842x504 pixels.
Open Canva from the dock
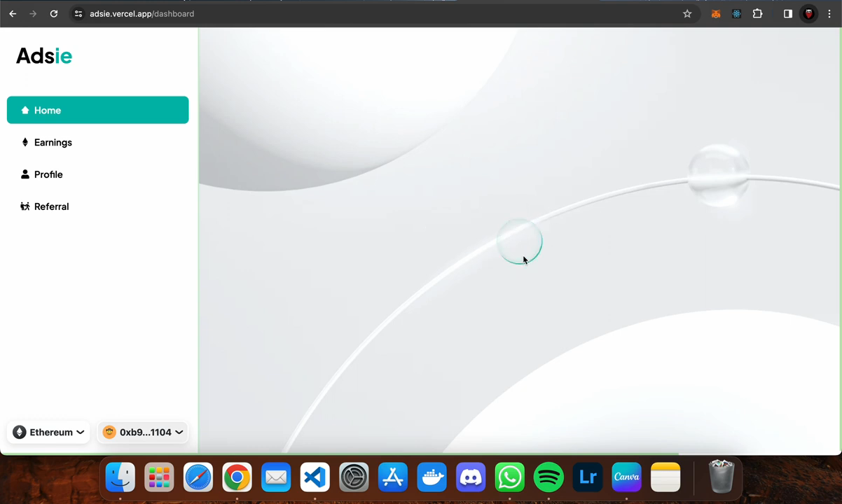(626, 478)
